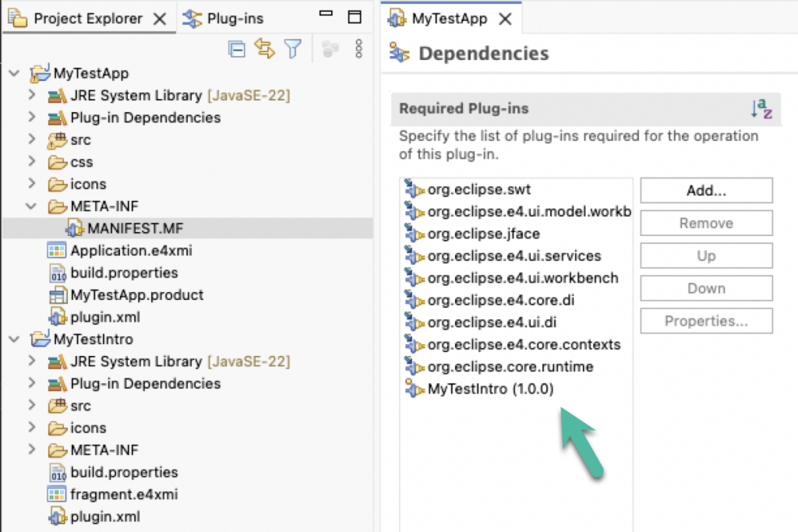Expand the icons folder under MyTestIntro
Viewport: 798px width, 532px height.
point(32,427)
